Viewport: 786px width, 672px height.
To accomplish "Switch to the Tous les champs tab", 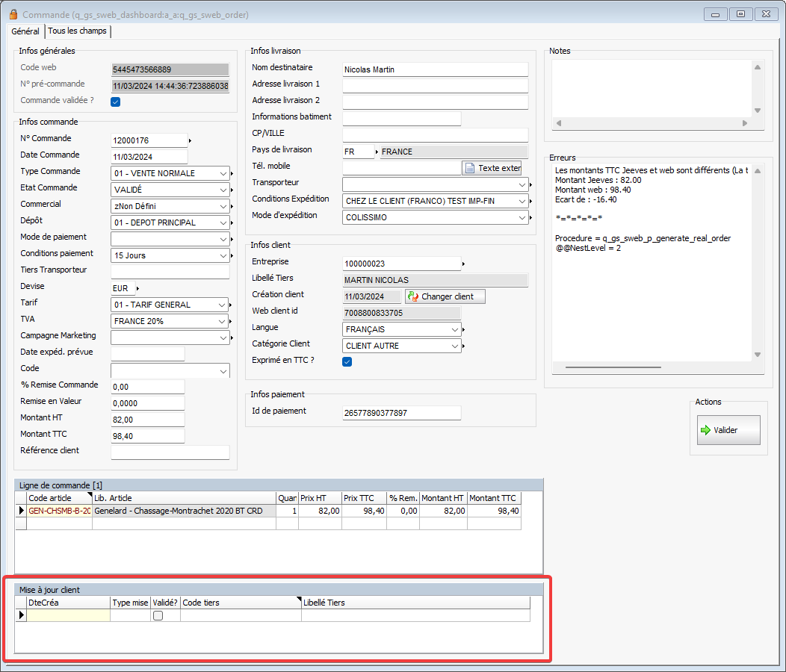I will (x=77, y=31).
